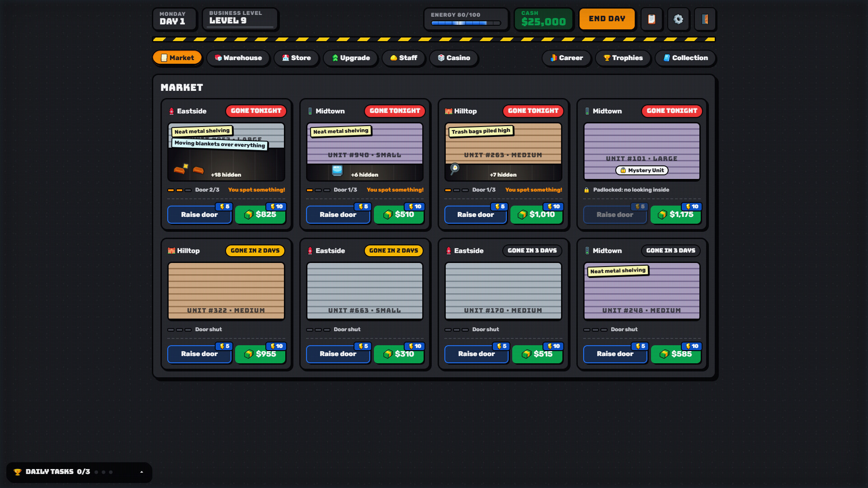
Task: Click the energy progress bar
Action: (x=466, y=23)
